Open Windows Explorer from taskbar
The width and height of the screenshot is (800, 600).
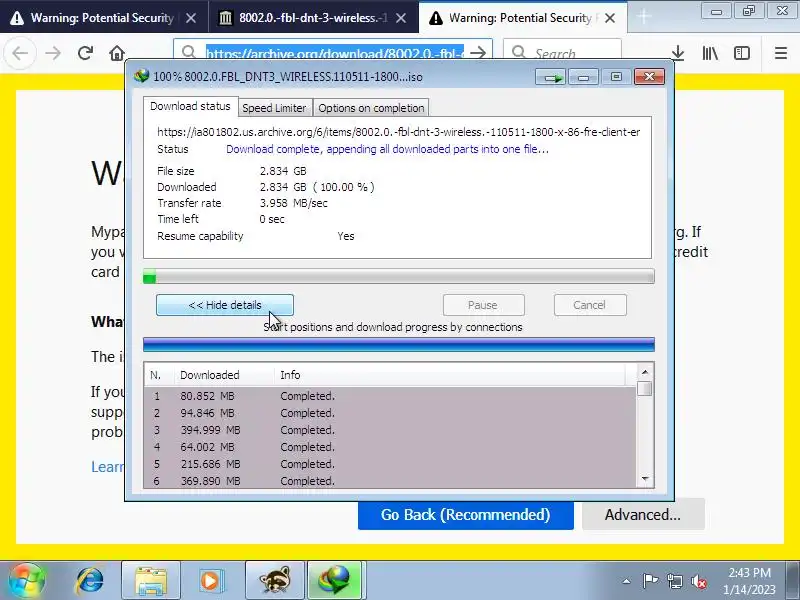pyautogui.click(x=151, y=581)
